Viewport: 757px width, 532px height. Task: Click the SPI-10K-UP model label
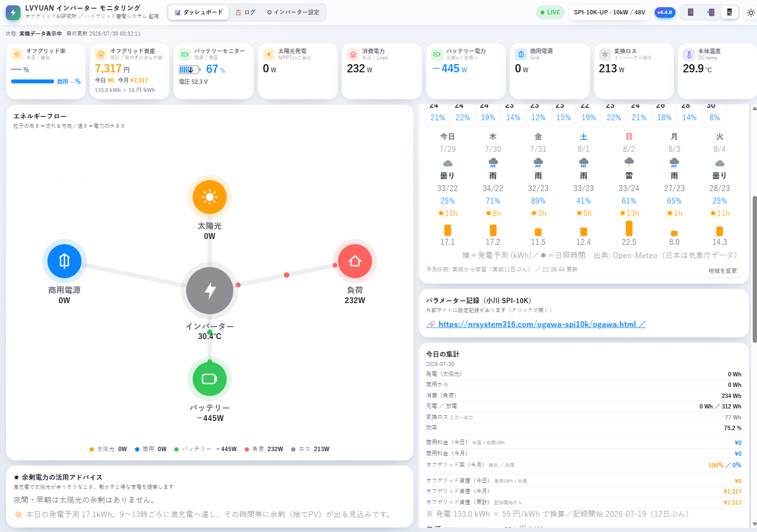[x=609, y=12]
